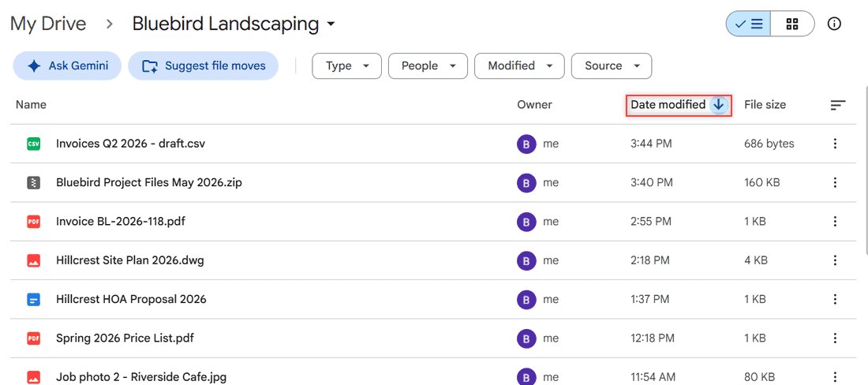Click the 1:37 PM modified time
The height and width of the screenshot is (385, 868).
tap(650, 299)
